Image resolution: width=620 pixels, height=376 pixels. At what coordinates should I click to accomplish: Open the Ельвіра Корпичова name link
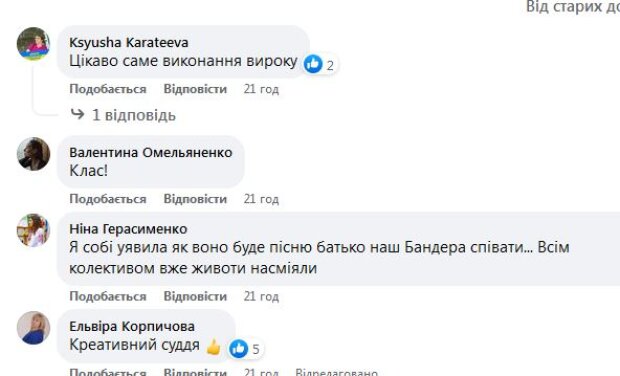tap(132, 327)
